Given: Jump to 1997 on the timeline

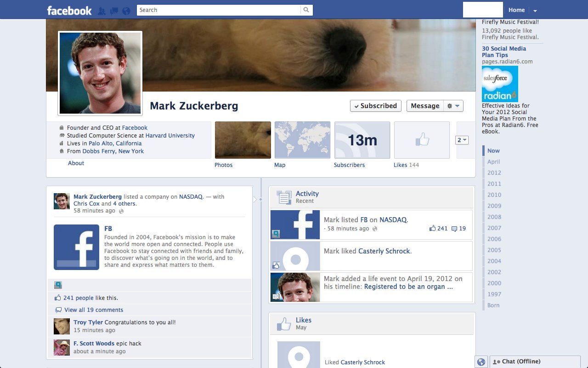Looking at the screenshot, I should click(x=494, y=294).
